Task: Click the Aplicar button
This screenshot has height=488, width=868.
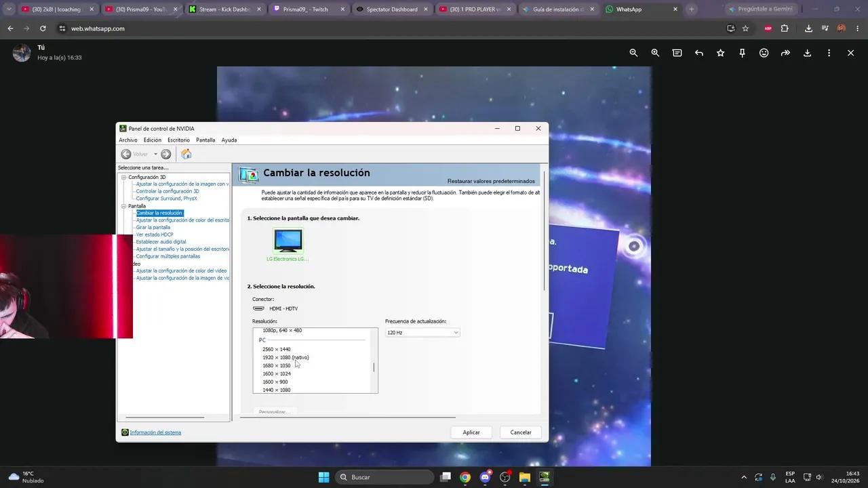Action: pyautogui.click(x=471, y=432)
